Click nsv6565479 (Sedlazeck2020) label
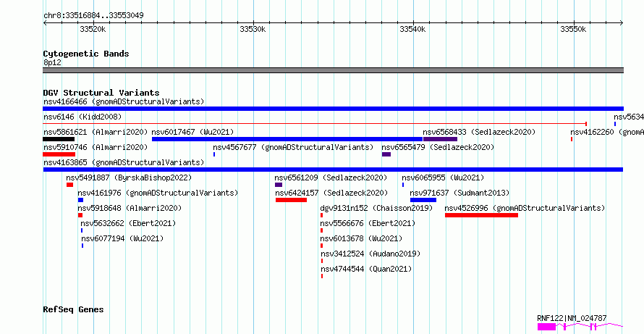Screen dimensions: 644x334 pyautogui.click(x=438, y=147)
